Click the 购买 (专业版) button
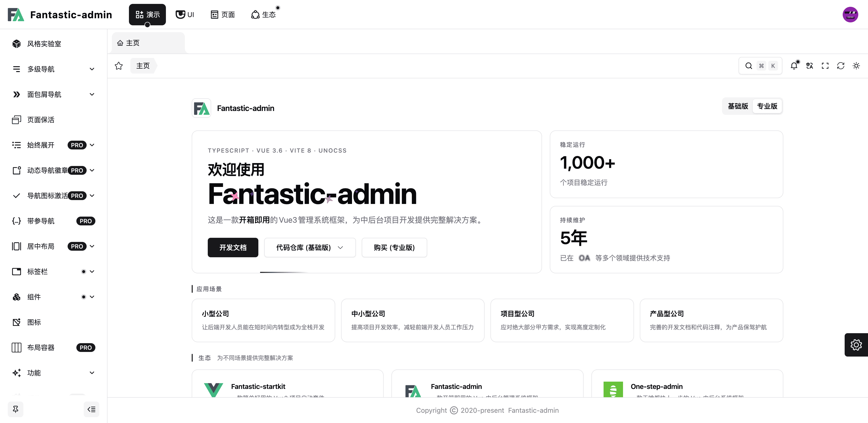 [x=394, y=247]
